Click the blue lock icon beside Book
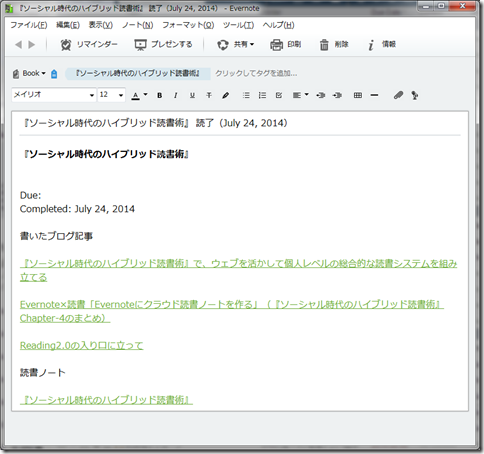Screen dimensions: 484x454 pyautogui.click(x=54, y=74)
